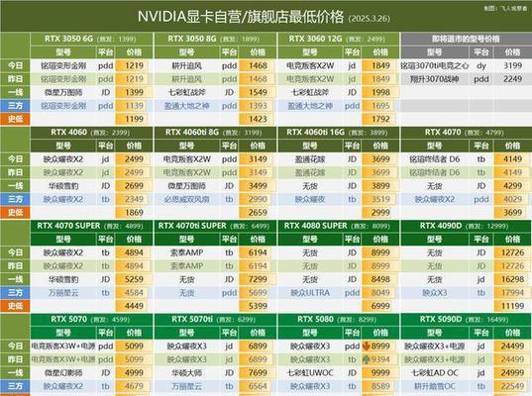This screenshot has height=396, width=532.
Task: Click the 映众ULTRA model cell
Action: click(310, 293)
